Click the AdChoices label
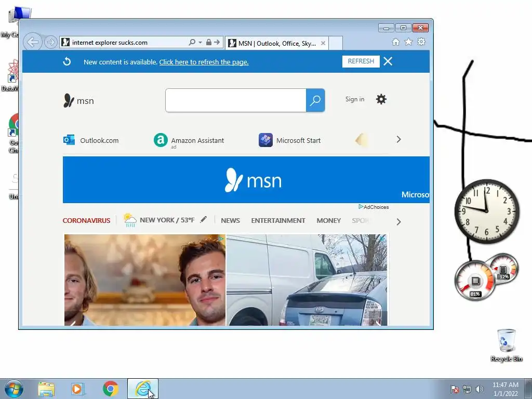 374,207
